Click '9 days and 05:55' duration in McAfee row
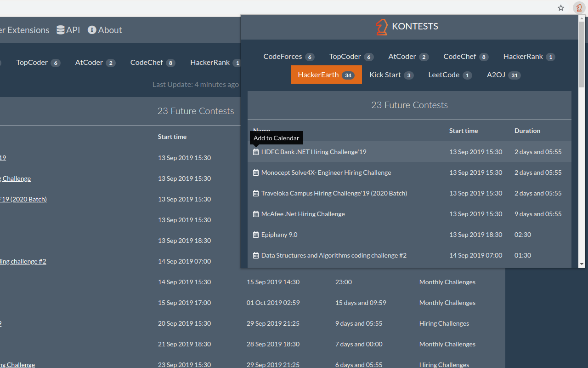The image size is (588, 368). click(x=538, y=214)
